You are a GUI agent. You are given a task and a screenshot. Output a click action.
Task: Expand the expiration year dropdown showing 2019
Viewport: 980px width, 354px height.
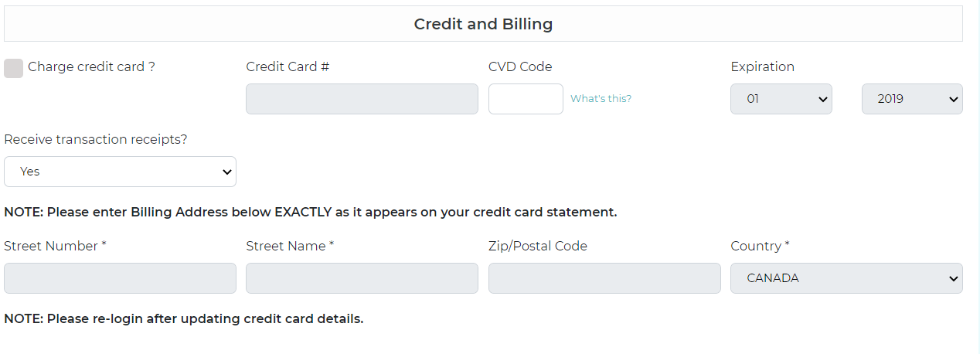912,99
